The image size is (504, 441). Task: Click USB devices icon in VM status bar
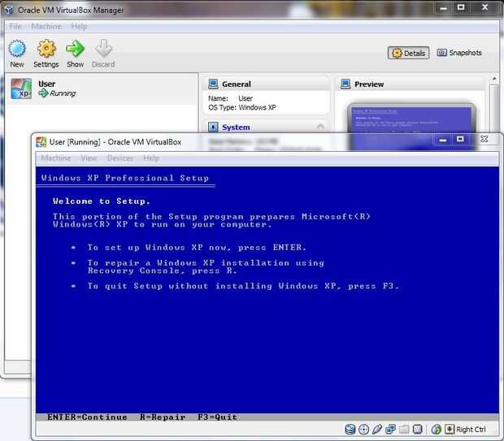click(377, 430)
